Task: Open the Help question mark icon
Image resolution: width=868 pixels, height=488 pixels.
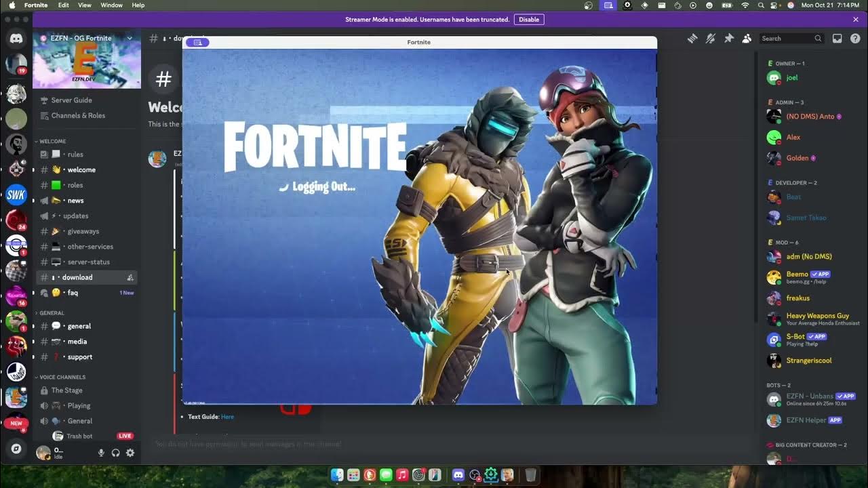Action: (856, 39)
